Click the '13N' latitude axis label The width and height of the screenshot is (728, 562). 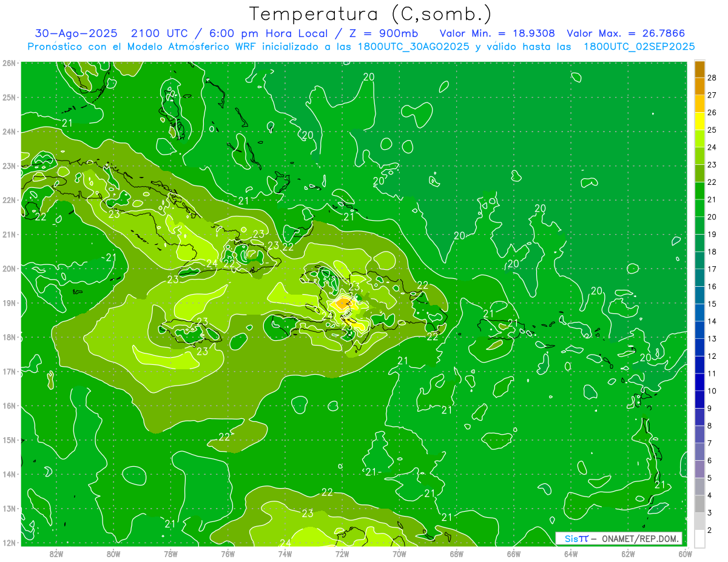9,508
